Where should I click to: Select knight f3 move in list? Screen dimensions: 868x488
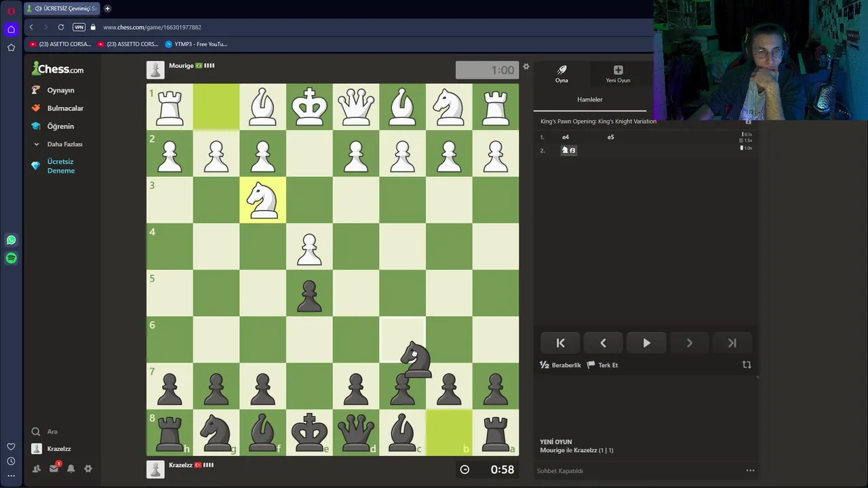568,150
